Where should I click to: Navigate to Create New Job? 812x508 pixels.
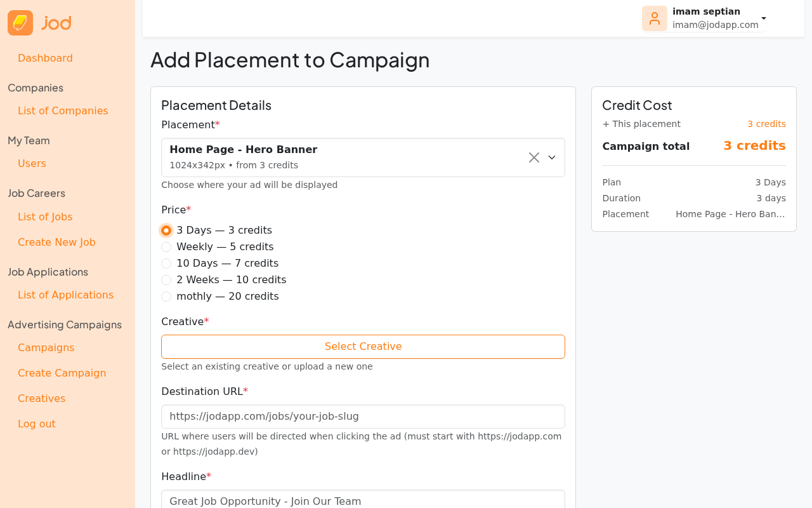tap(56, 243)
